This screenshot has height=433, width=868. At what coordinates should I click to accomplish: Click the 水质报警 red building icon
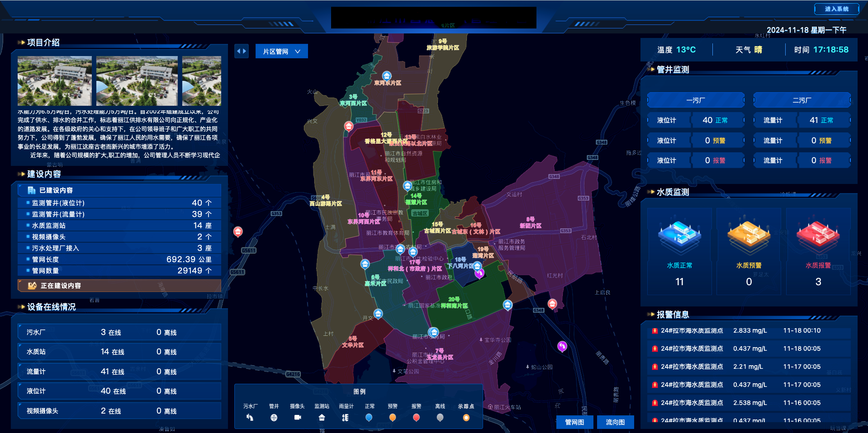pos(818,235)
